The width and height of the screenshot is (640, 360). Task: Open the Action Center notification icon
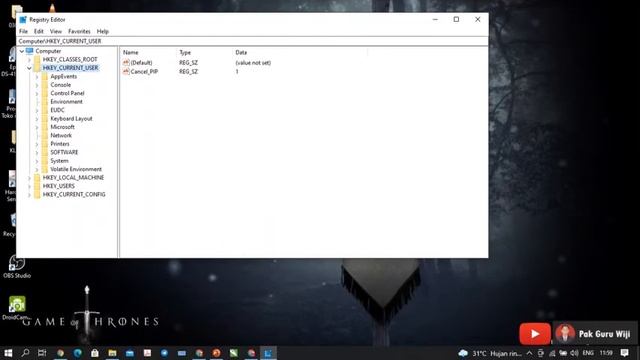[x=624, y=353]
